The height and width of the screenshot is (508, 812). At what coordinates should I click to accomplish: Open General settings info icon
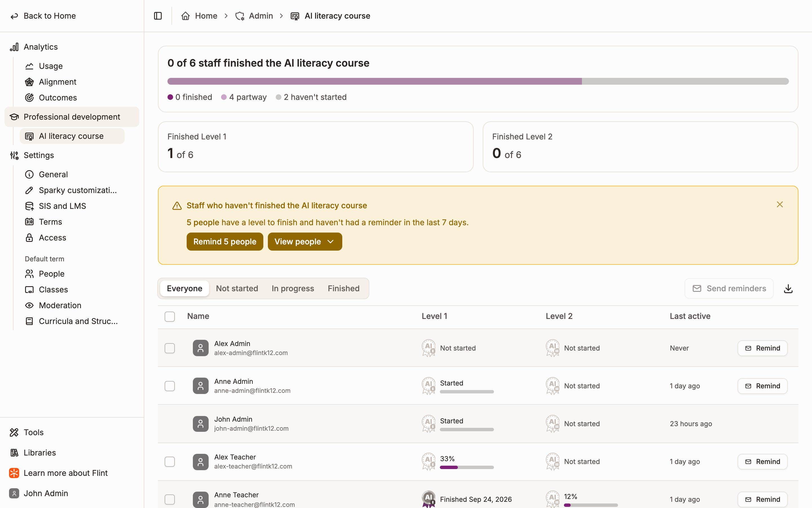[29, 174]
